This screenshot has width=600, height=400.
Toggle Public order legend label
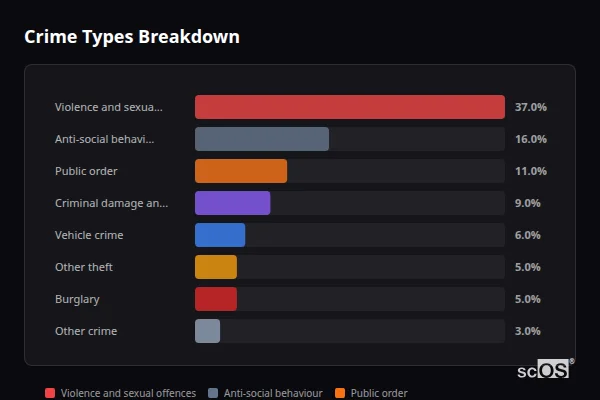[379, 393]
